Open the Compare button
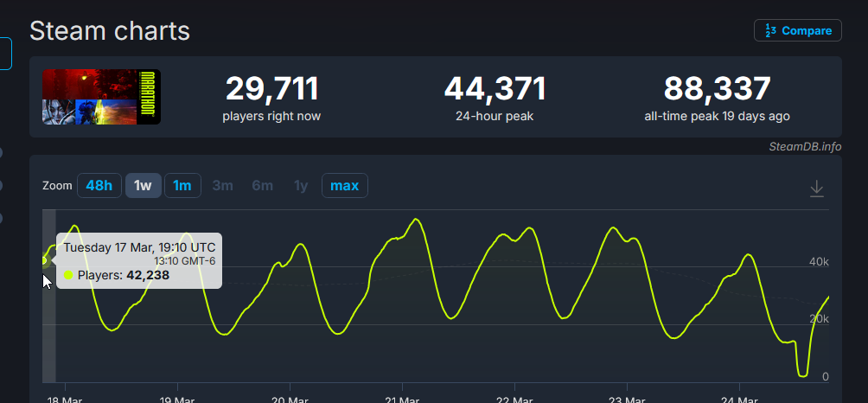Viewport: 868px width, 403px height. point(798,30)
